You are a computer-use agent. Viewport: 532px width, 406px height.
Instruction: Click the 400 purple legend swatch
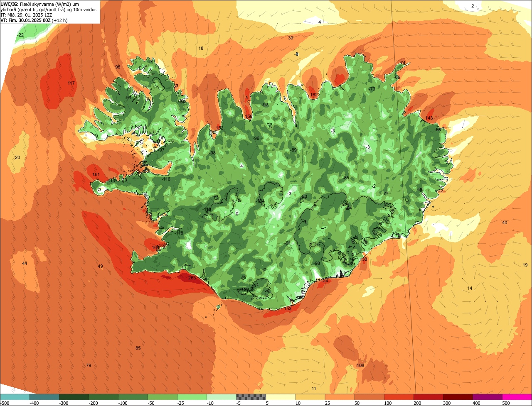[x=487, y=397]
